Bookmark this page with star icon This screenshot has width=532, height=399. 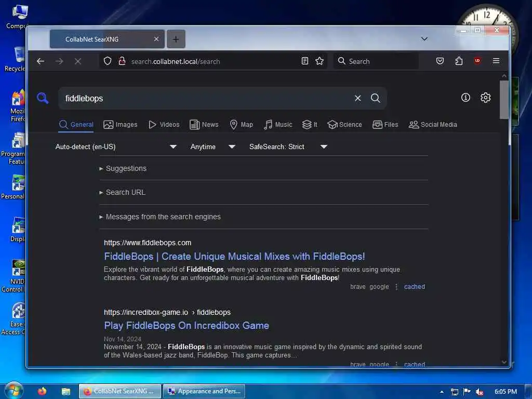click(x=320, y=61)
